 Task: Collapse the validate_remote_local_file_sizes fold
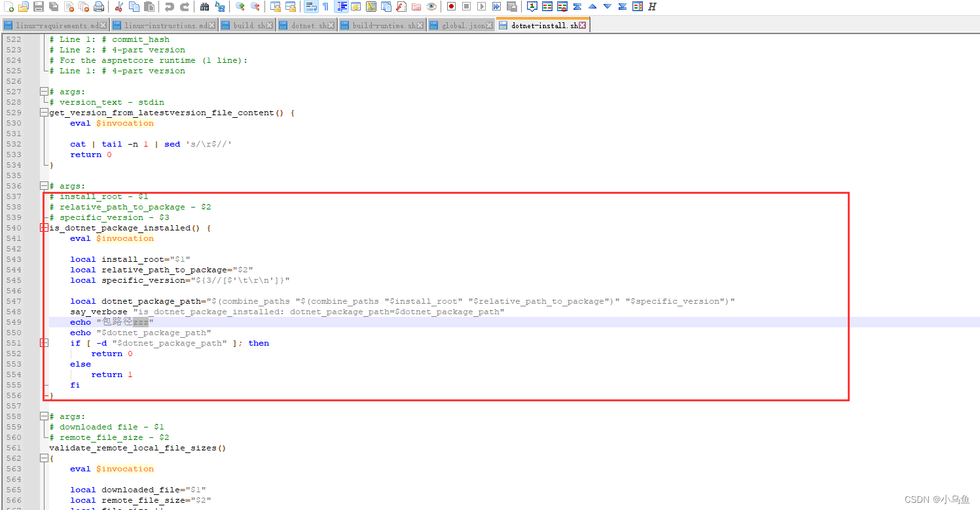[43, 458]
